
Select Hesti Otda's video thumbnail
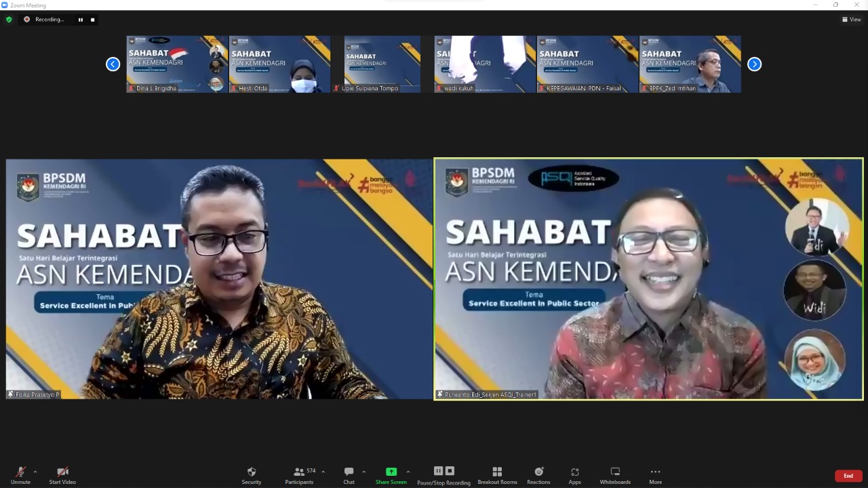pos(279,64)
